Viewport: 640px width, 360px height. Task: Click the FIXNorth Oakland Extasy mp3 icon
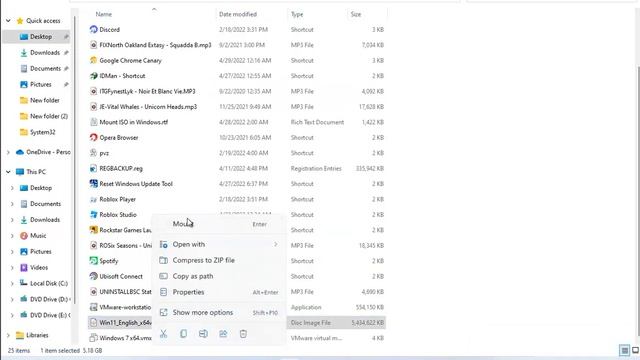93,45
